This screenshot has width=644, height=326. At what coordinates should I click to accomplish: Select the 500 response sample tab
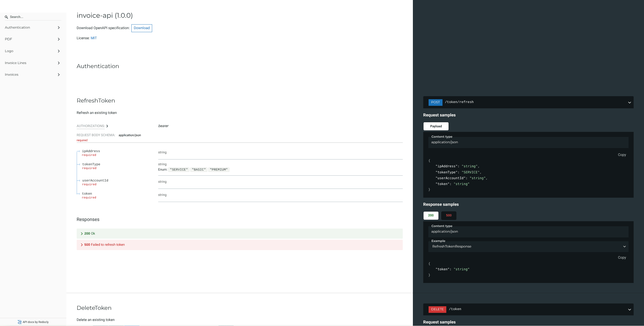pyautogui.click(x=449, y=215)
